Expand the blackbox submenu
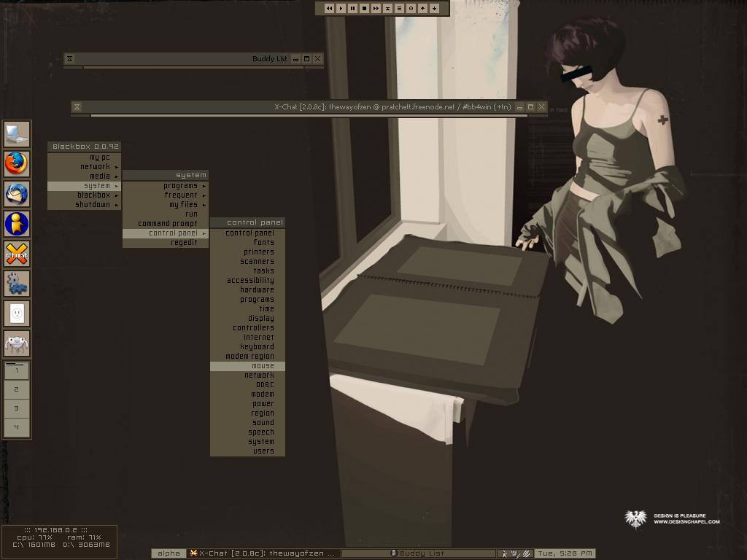Screen dimensions: 747x560 (85, 195)
